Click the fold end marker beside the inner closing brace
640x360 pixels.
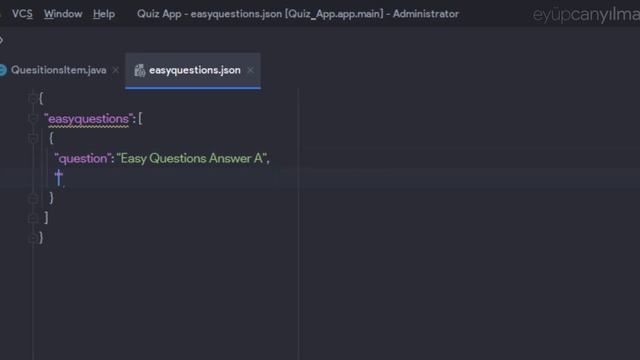pyautogui.click(x=33, y=199)
